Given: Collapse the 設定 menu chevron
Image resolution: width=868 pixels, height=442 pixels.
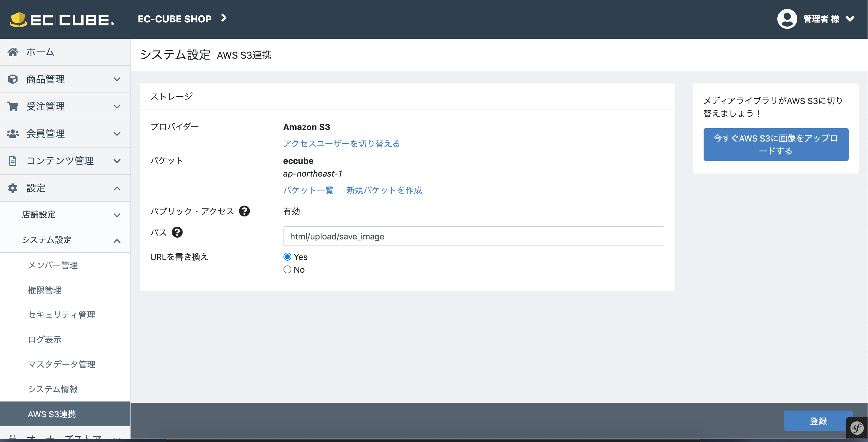Looking at the screenshot, I should tap(117, 188).
